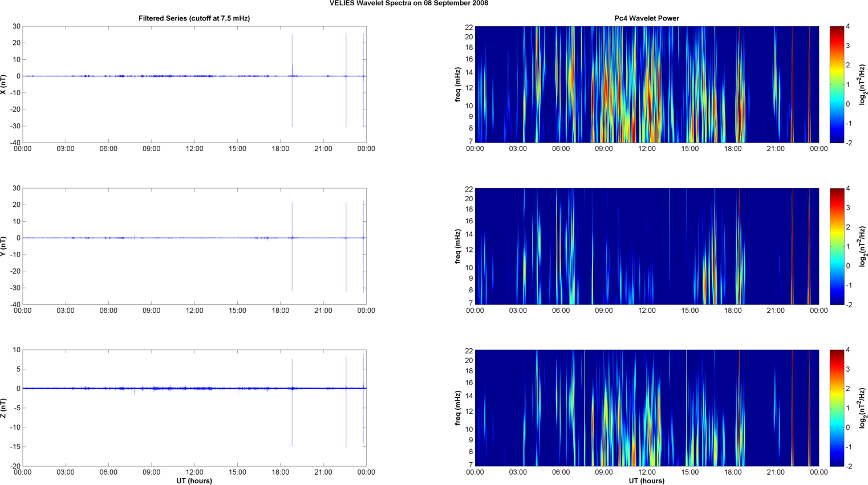Viewport: 868px width, 485px height.
Task: Click the middle spectrogram's freq (mHz) axis label
Action: tap(458, 246)
